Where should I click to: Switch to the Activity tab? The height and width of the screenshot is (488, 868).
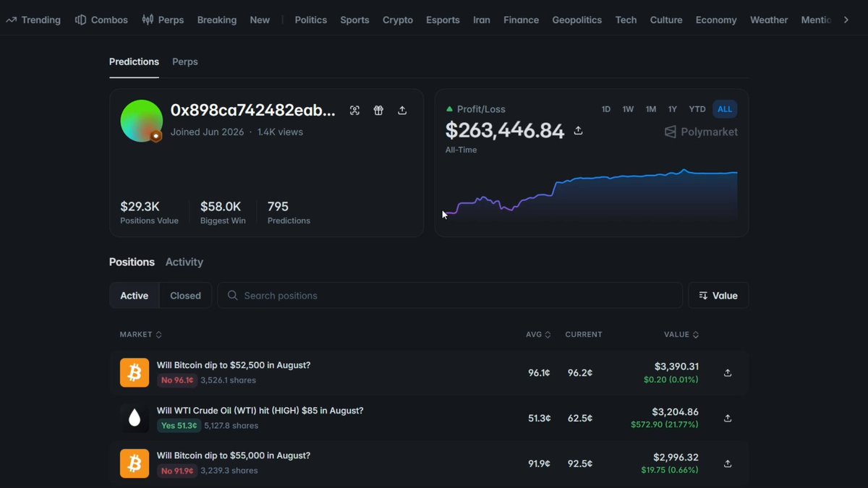point(184,262)
